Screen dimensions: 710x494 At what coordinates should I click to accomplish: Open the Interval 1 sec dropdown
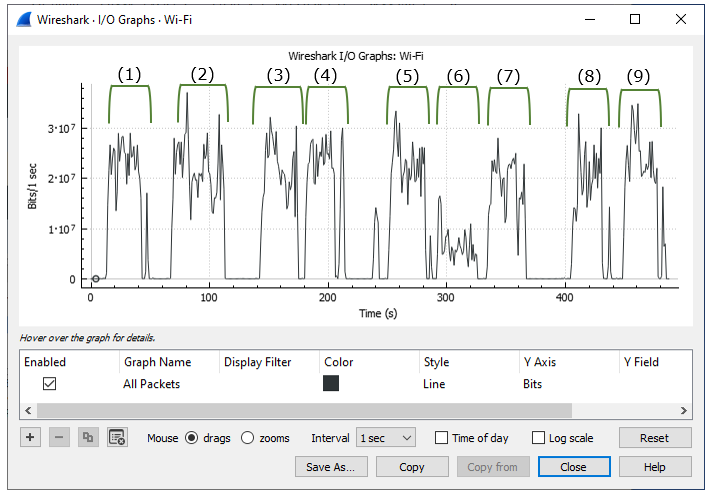point(386,438)
